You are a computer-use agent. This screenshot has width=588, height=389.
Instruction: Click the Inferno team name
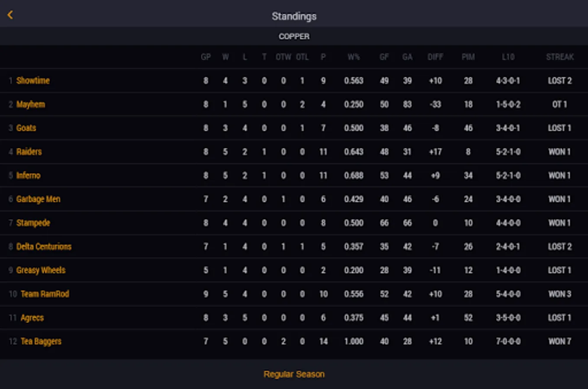[x=28, y=175]
